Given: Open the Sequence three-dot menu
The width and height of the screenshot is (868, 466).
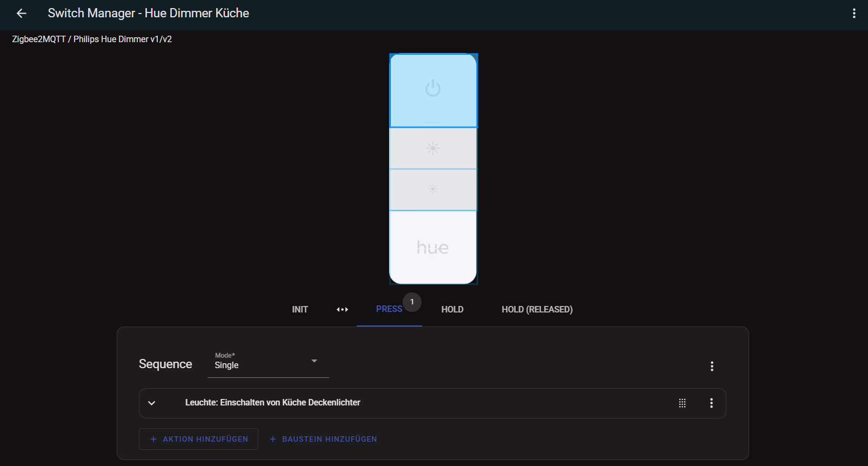Looking at the screenshot, I should 712,366.
